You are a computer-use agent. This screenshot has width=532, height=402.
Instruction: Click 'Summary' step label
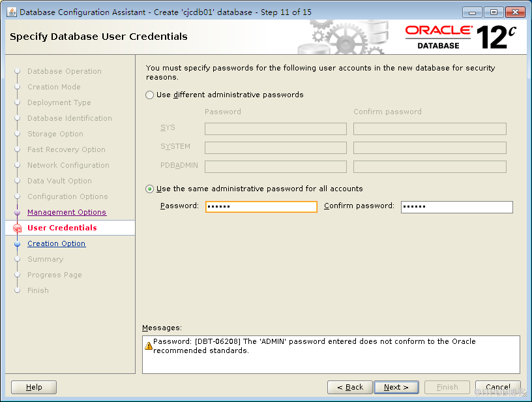tap(46, 259)
